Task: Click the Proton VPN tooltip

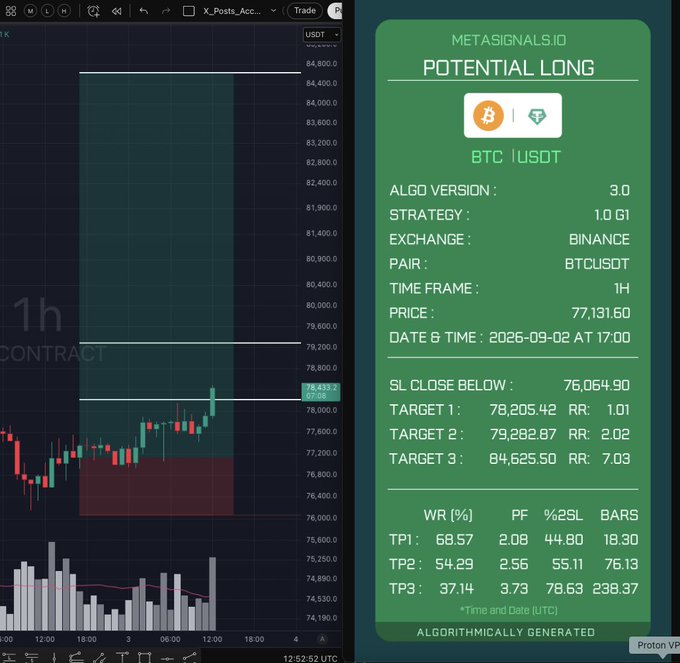Action: pos(655,646)
